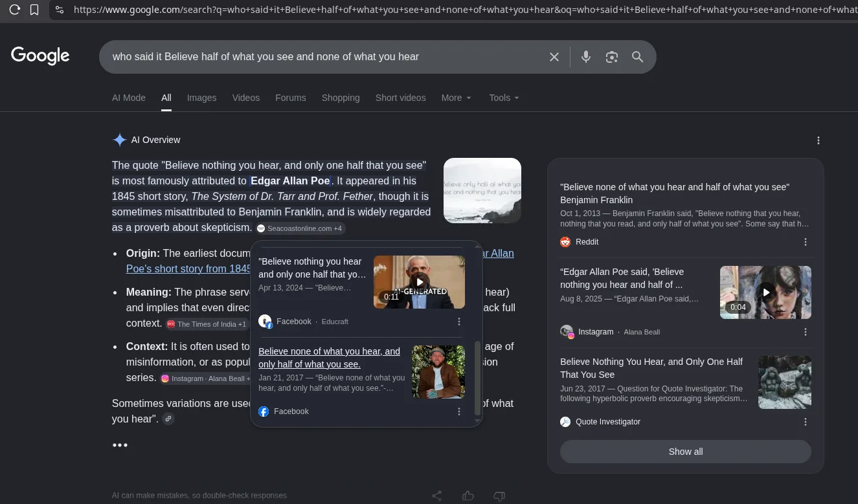Click the search query input field

pyautogui.click(x=324, y=57)
